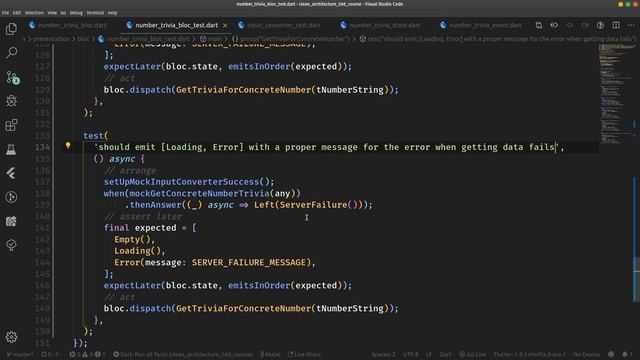The height and width of the screenshot is (360, 640).
Task: Expand the test 'should emit' breadcrumb
Action: tap(497, 39)
